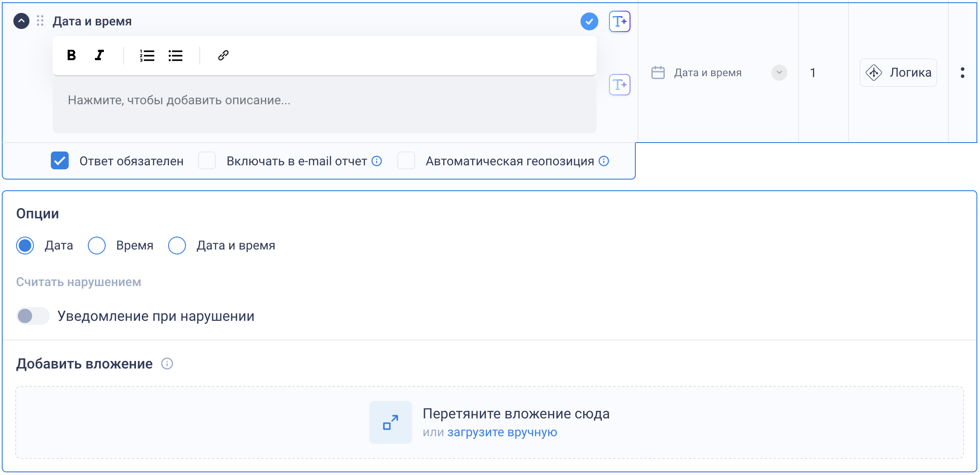The image size is (980, 475).
Task: Uncheck the 'Ответ обязателен' checkbox
Action: coord(60,161)
